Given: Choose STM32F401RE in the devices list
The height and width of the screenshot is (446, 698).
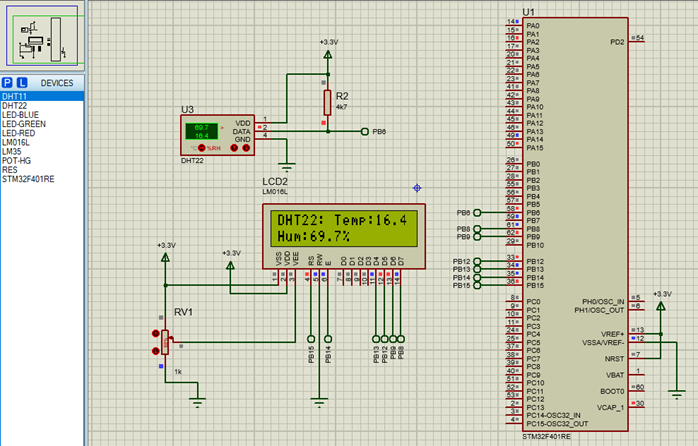Looking at the screenshot, I should pos(28,178).
